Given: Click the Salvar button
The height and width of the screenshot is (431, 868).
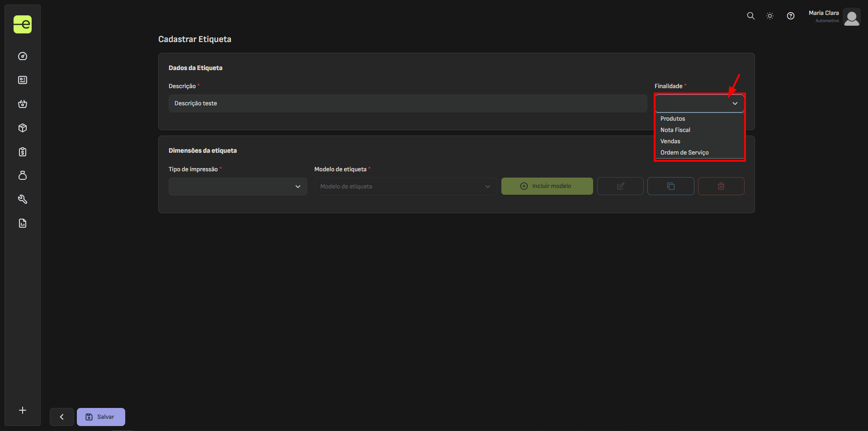Looking at the screenshot, I should tap(101, 417).
